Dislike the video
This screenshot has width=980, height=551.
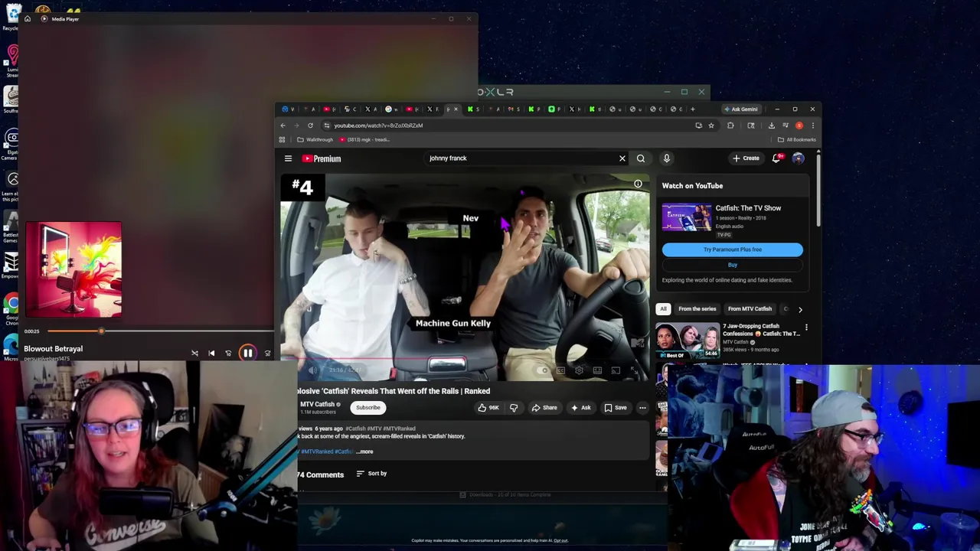pos(514,408)
